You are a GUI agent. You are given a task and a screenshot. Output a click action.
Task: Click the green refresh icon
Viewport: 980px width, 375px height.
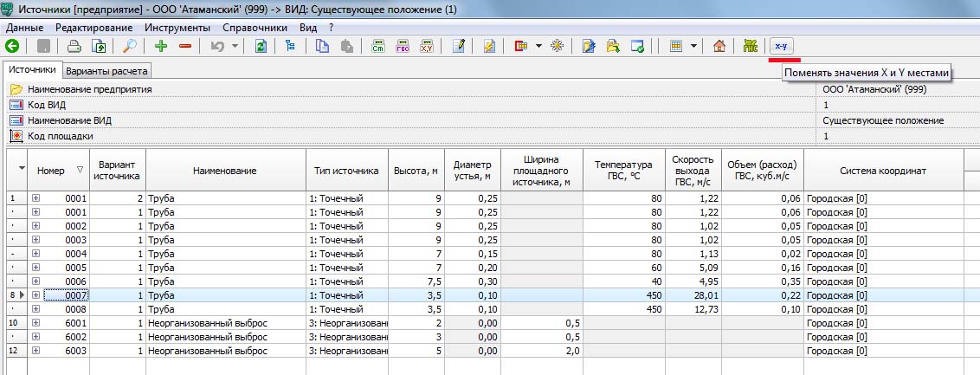[x=260, y=46]
